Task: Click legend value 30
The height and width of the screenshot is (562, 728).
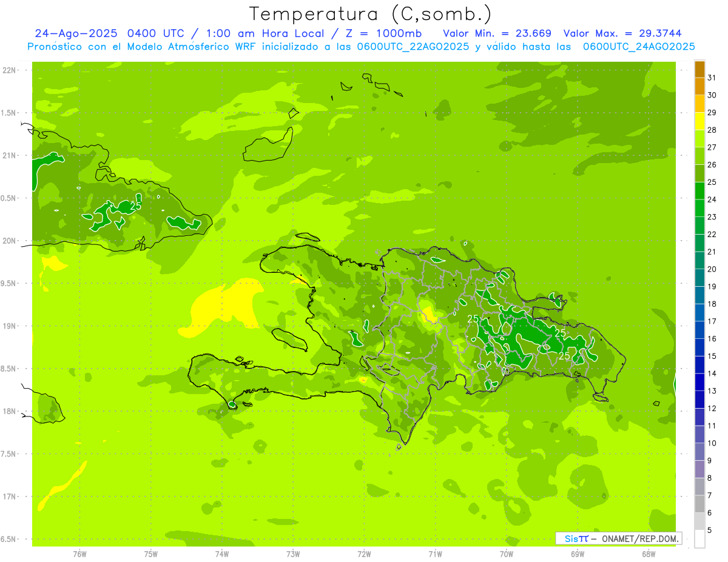Action: coord(712,95)
